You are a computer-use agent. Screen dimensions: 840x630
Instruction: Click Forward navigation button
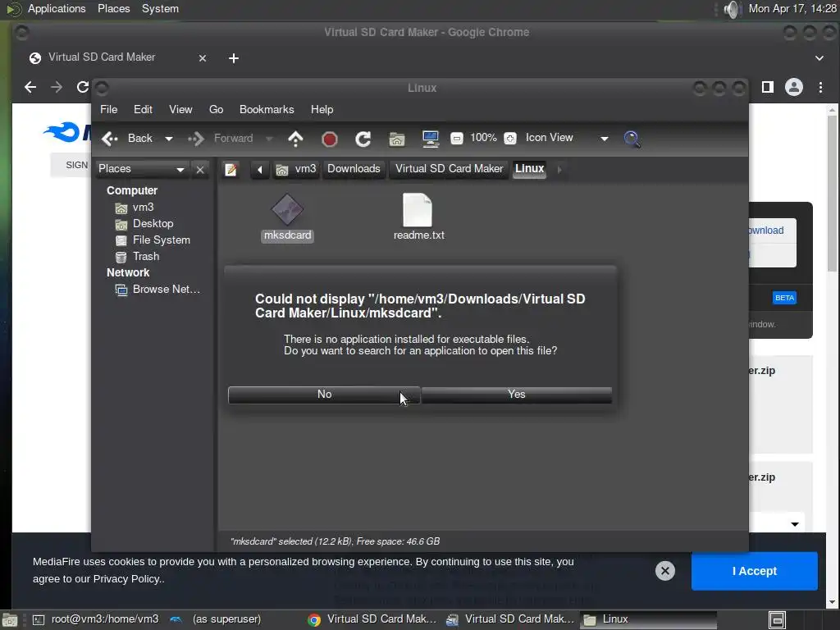(220, 138)
